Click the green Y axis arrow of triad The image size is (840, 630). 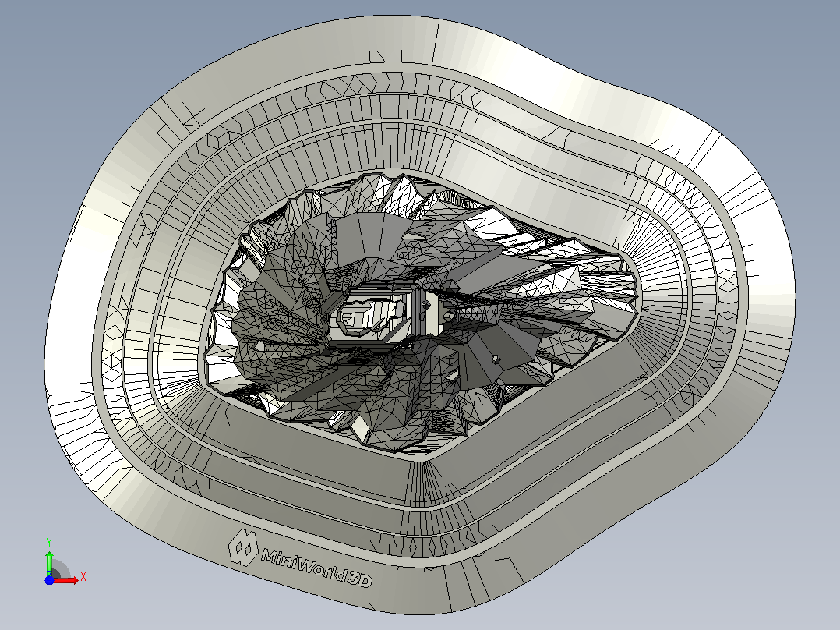coord(49,563)
